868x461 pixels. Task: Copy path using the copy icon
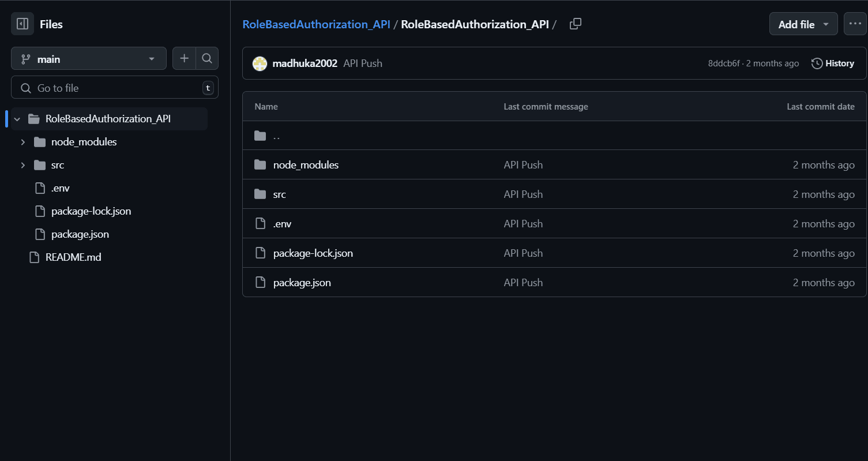tap(575, 24)
